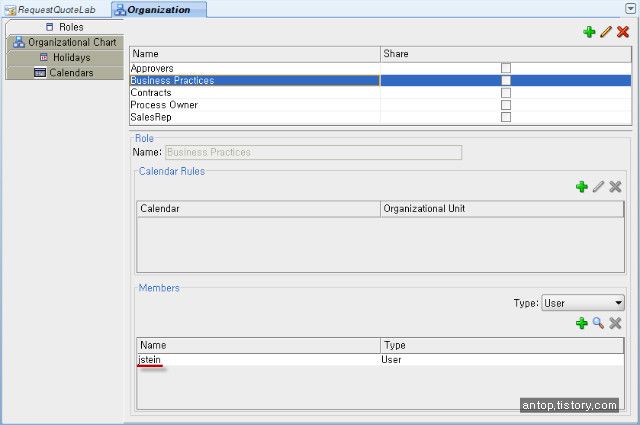The image size is (640, 425).
Task: Click the members Type column header
Action: (502, 345)
